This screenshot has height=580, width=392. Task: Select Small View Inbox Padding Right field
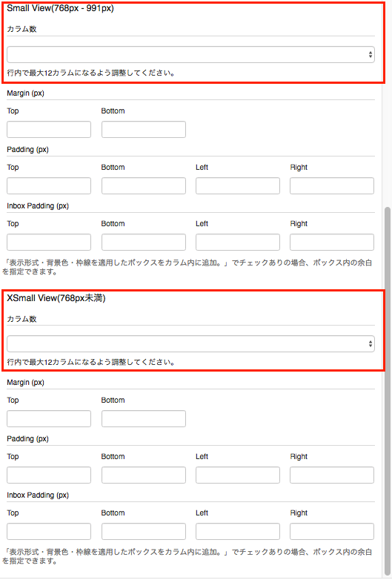[x=332, y=242]
